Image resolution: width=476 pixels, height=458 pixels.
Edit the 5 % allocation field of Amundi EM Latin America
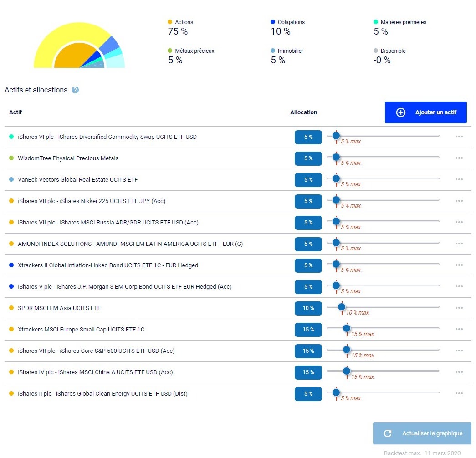click(308, 244)
